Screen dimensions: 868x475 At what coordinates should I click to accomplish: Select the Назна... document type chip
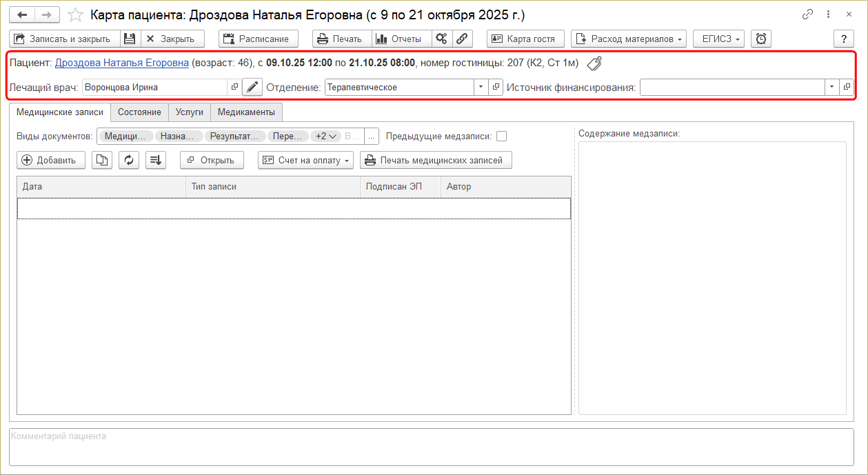tap(179, 137)
